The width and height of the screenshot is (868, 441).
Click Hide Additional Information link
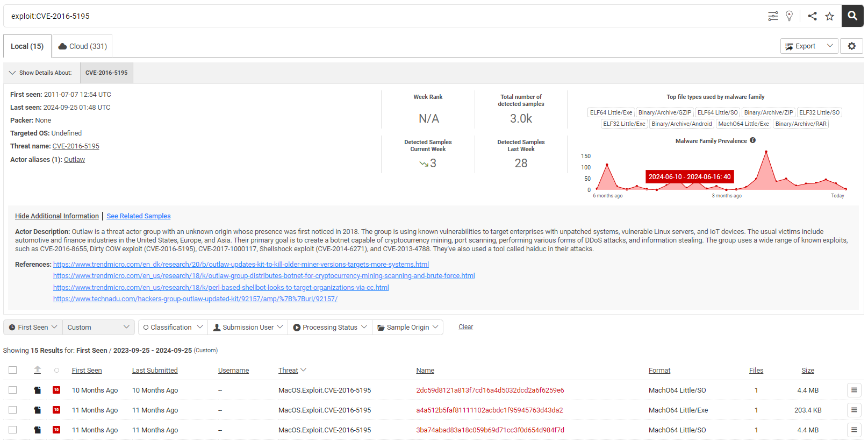tap(57, 216)
